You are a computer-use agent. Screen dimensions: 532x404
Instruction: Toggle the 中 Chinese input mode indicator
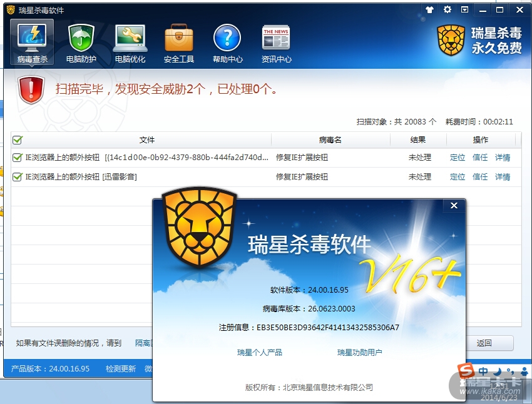click(x=483, y=371)
